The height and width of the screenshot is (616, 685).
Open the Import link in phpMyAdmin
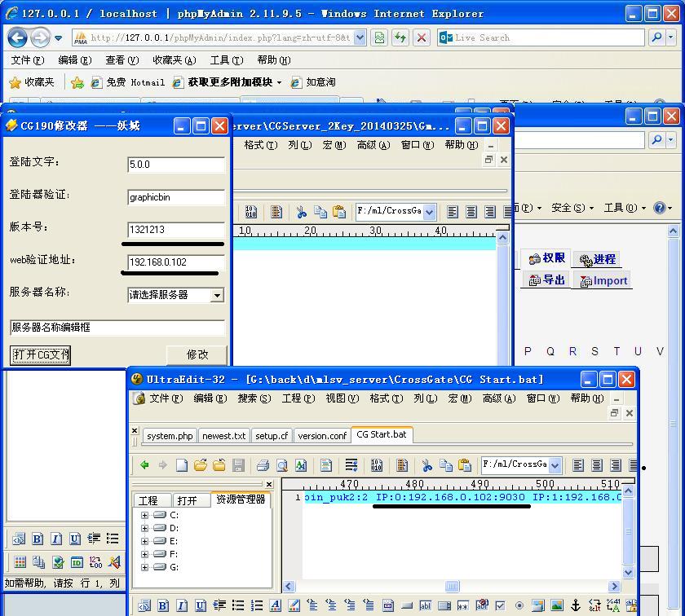[604, 281]
